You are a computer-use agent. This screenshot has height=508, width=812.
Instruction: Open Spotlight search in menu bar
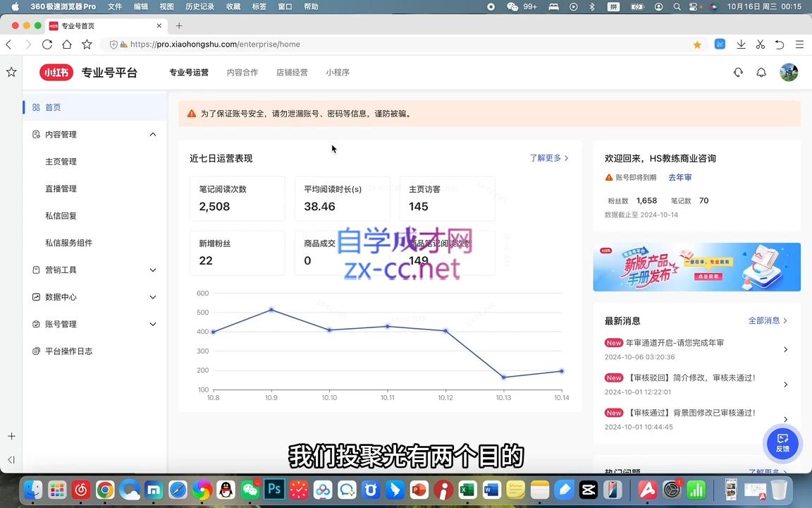click(x=677, y=7)
